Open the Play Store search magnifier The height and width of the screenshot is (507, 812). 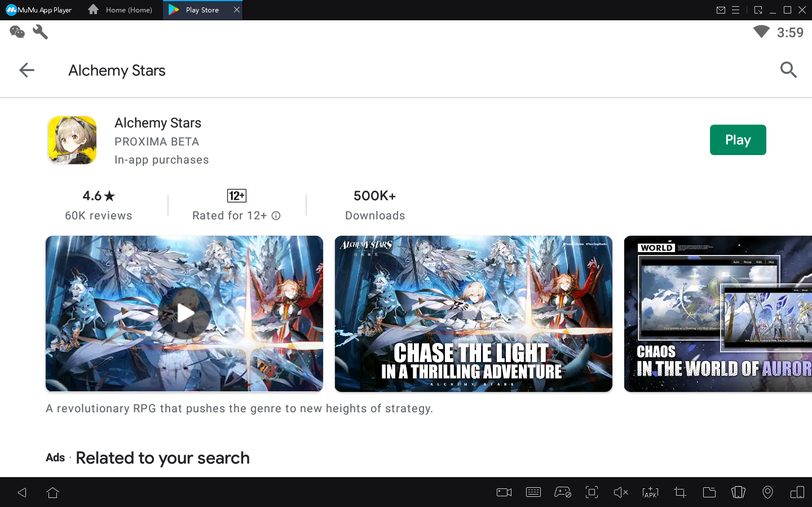pyautogui.click(x=788, y=70)
